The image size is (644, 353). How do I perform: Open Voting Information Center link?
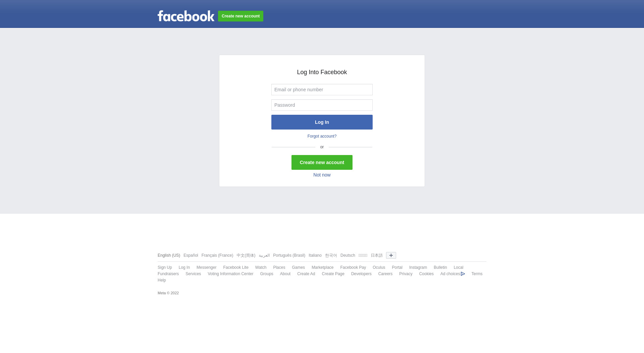pyautogui.click(x=230, y=274)
